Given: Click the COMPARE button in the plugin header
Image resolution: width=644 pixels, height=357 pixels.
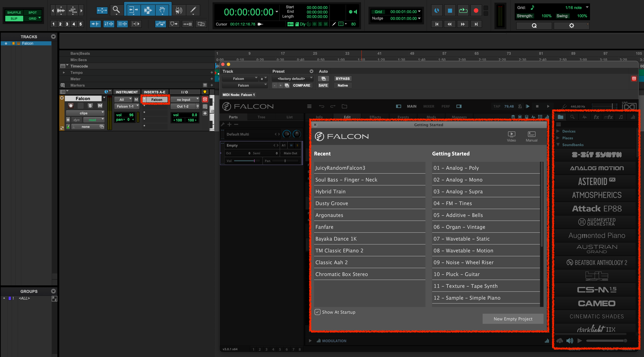Looking at the screenshot, I should [x=302, y=85].
